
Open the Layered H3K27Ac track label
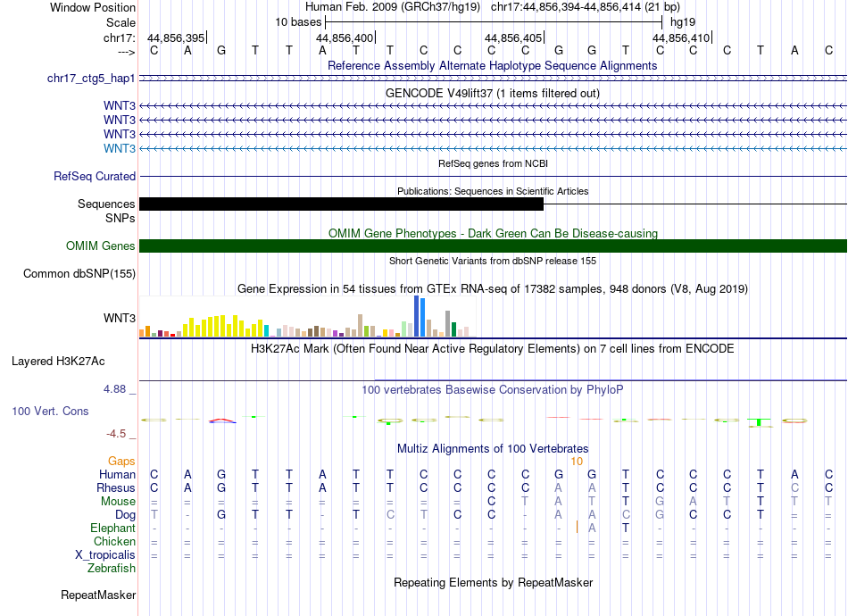(x=58, y=362)
